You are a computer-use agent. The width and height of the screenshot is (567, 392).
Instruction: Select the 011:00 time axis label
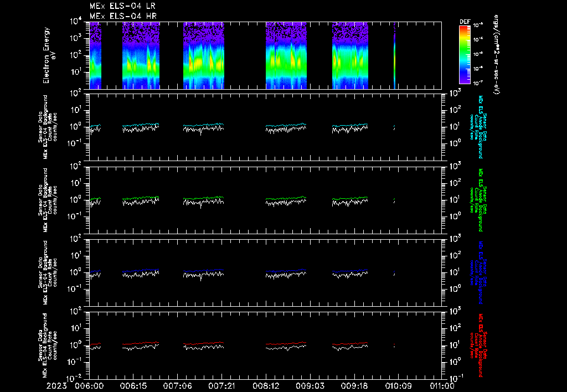(x=442, y=386)
